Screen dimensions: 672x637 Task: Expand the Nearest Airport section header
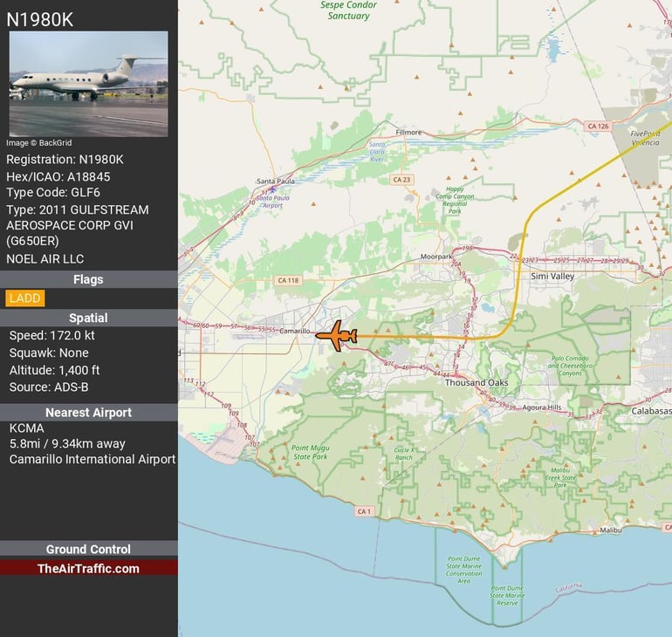coord(88,412)
